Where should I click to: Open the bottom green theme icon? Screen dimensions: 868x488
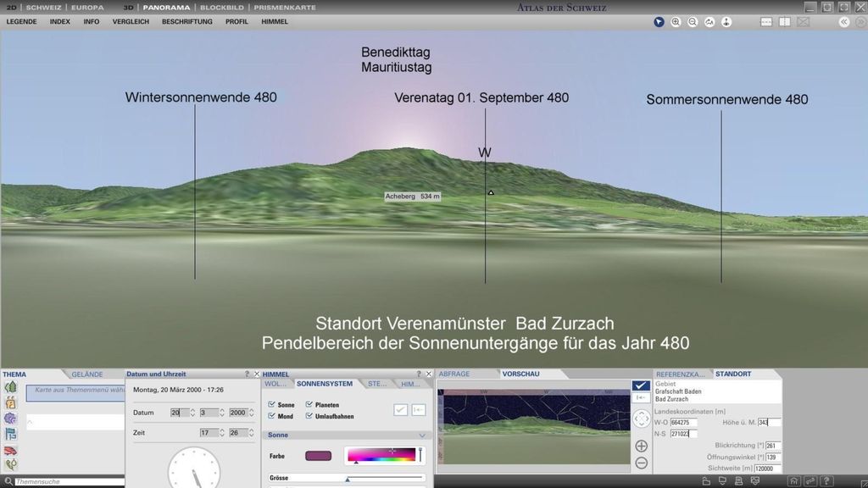(x=10, y=464)
